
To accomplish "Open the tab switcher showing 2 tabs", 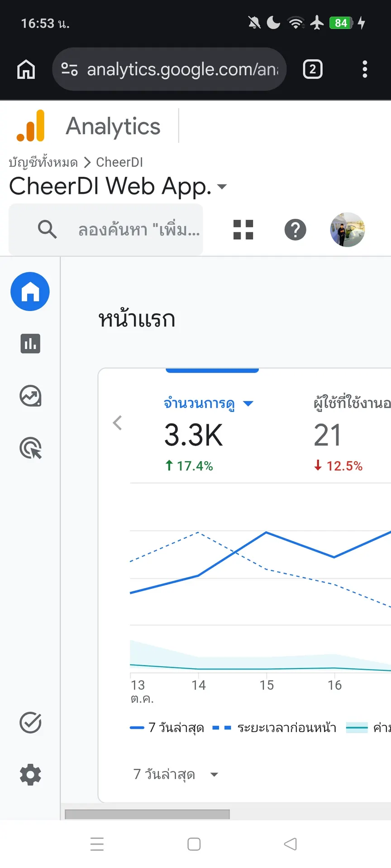I will pos(313,69).
